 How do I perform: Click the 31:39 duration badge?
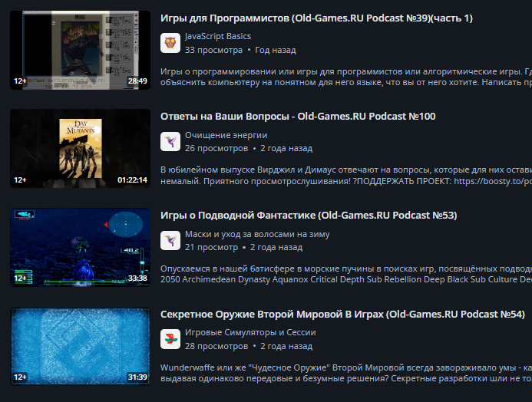(137, 377)
